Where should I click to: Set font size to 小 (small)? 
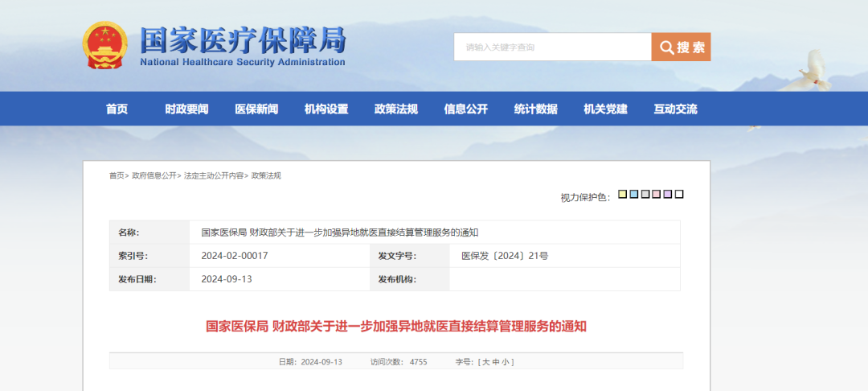point(506,362)
